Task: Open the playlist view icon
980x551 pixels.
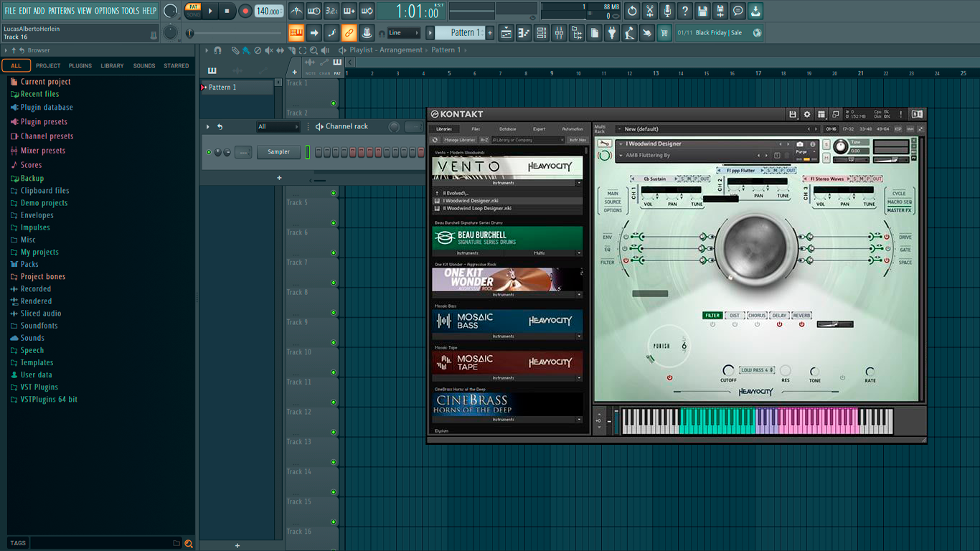Action: click(507, 32)
